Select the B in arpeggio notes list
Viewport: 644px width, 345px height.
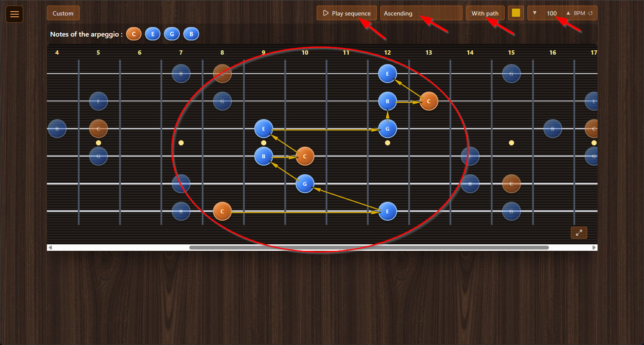191,34
